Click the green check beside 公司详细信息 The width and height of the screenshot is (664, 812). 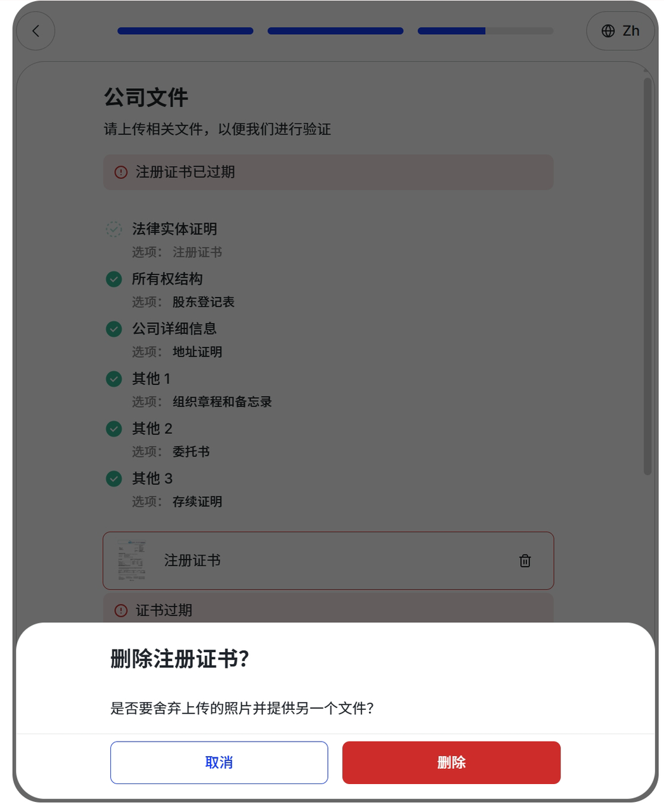(x=114, y=329)
